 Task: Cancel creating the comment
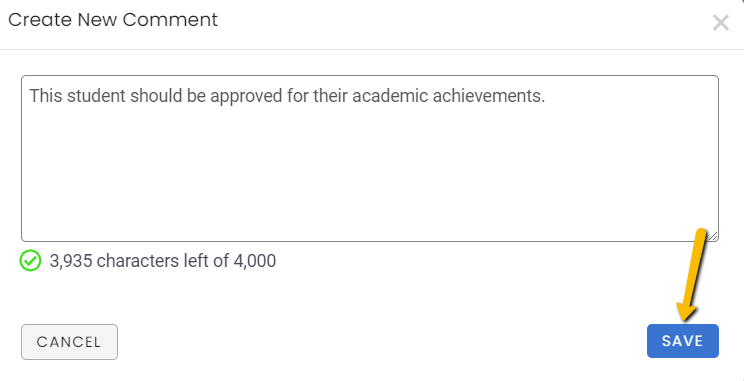point(69,342)
